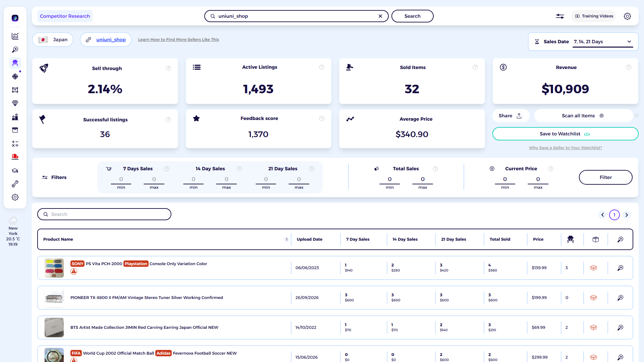
Task: Click the product table Search field
Action: coord(104,214)
